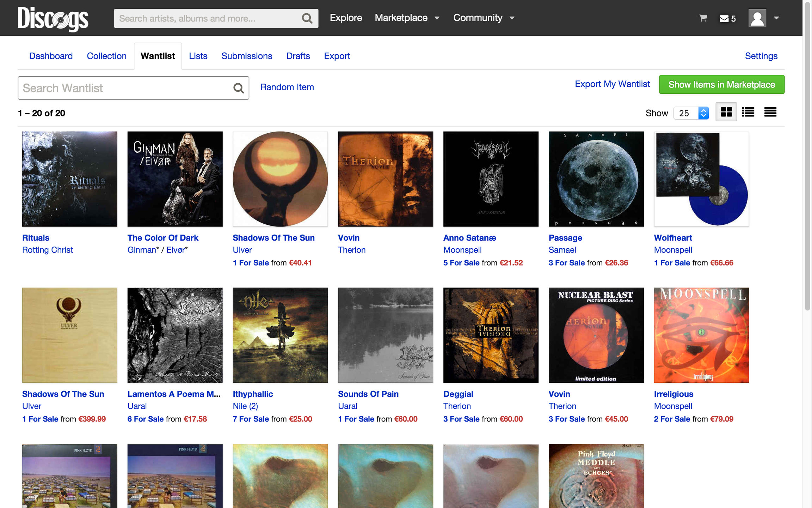
Task: Go to the Dashboard tab
Action: coord(51,56)
